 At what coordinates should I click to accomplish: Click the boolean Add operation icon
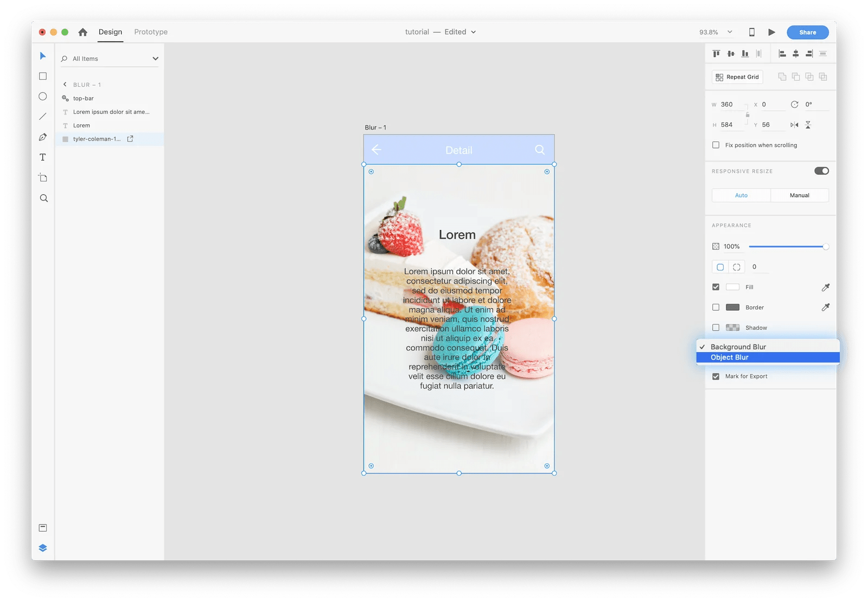point(782,77)
